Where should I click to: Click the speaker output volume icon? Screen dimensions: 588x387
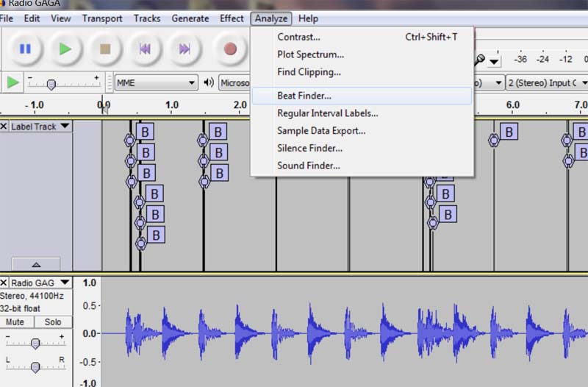209,82
